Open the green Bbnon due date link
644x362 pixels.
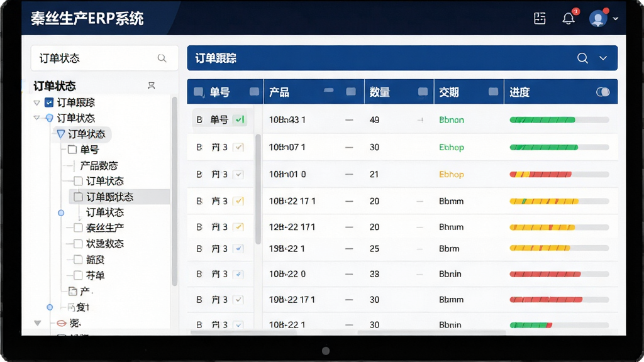pyautogui.click(x=452, y=120)
